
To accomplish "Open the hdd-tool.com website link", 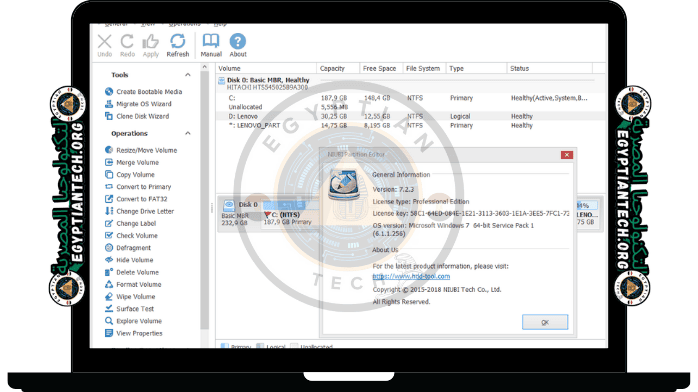I will point(411,276).
